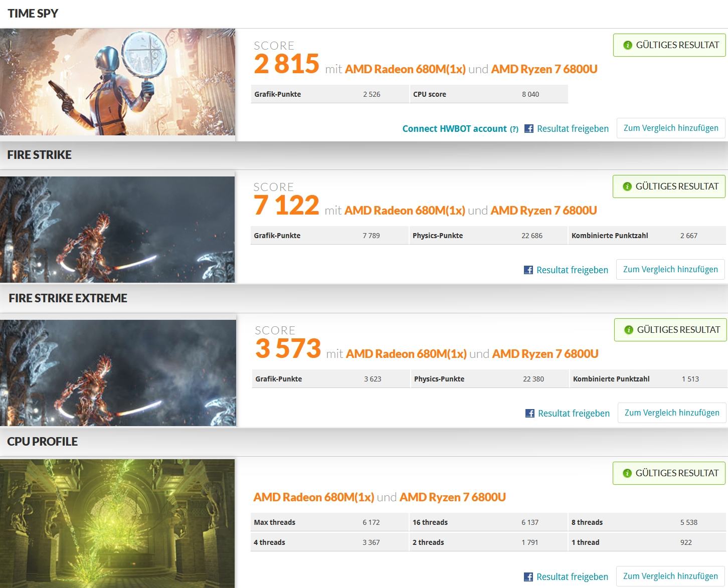Select 2 threads value 1 791
The width and height of the screenshot is (728, 588).
(530, 542)
